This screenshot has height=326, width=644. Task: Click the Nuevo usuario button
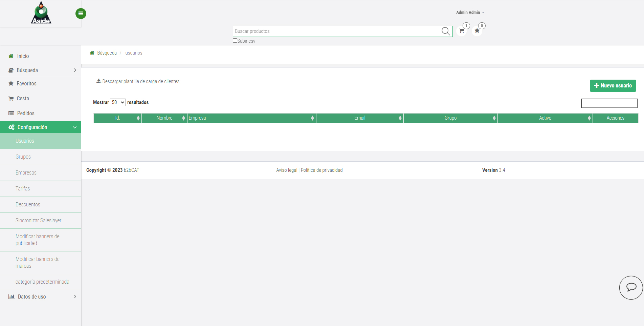[613, 86]
